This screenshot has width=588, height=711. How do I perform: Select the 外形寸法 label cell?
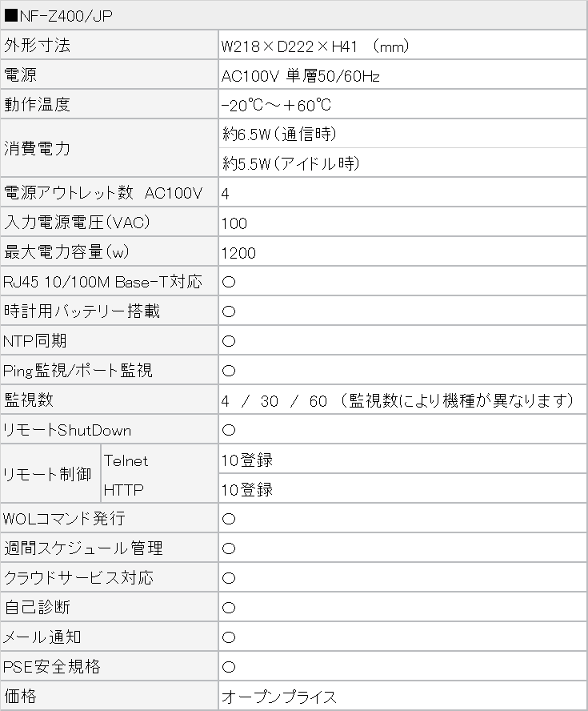[38, 46]
